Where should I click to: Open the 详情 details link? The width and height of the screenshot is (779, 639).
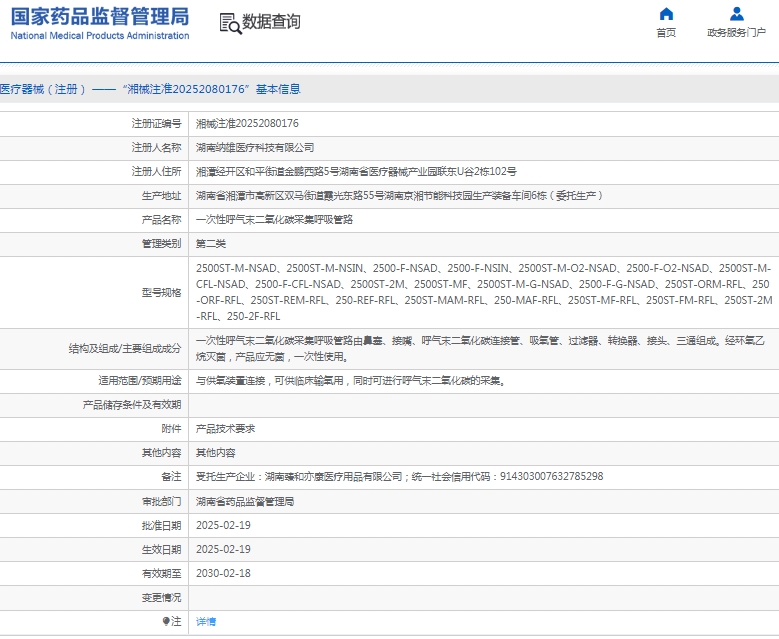pos(206,621)
